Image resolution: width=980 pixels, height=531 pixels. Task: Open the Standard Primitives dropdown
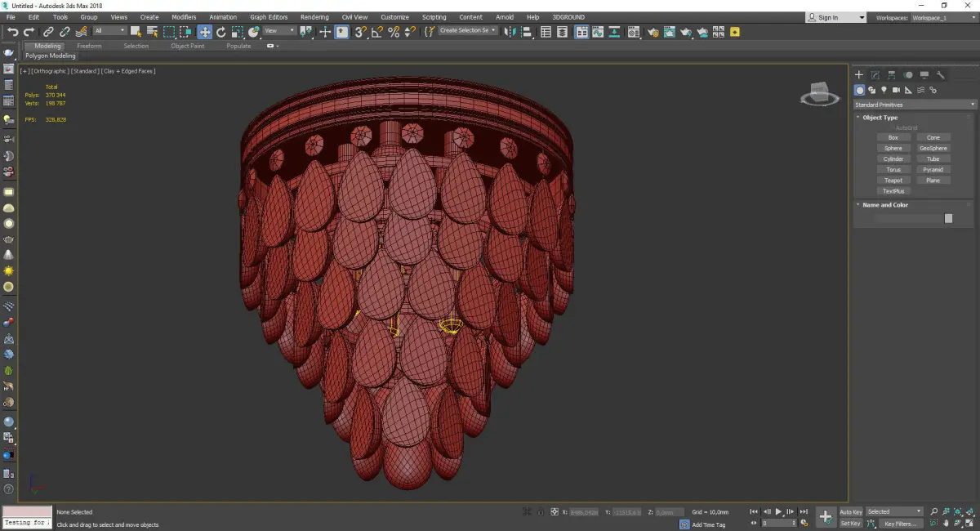915,105
